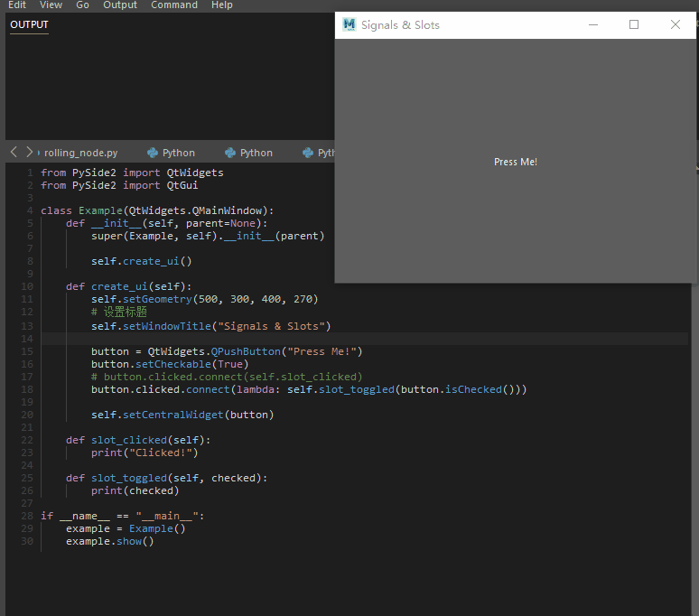The width and height of the screenshot is (699, 616).
Task: Expand the Output menu
Action: pos(120,5)
